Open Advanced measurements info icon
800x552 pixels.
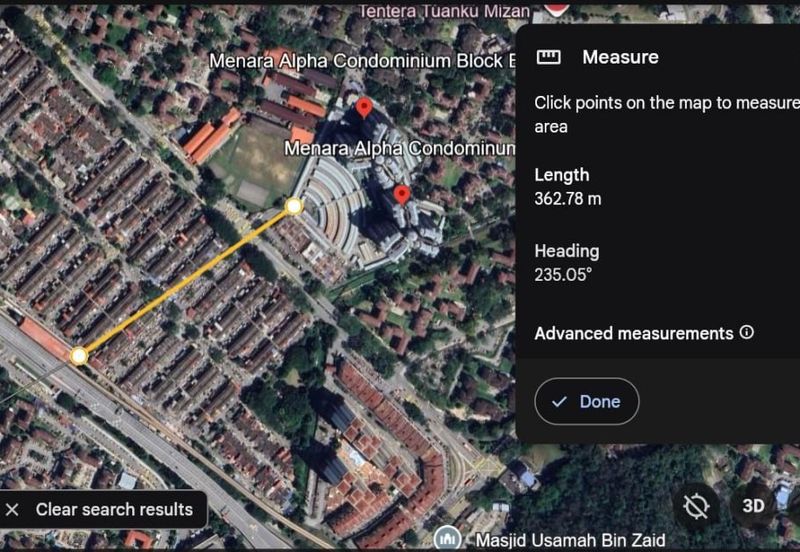pos(747,333)
